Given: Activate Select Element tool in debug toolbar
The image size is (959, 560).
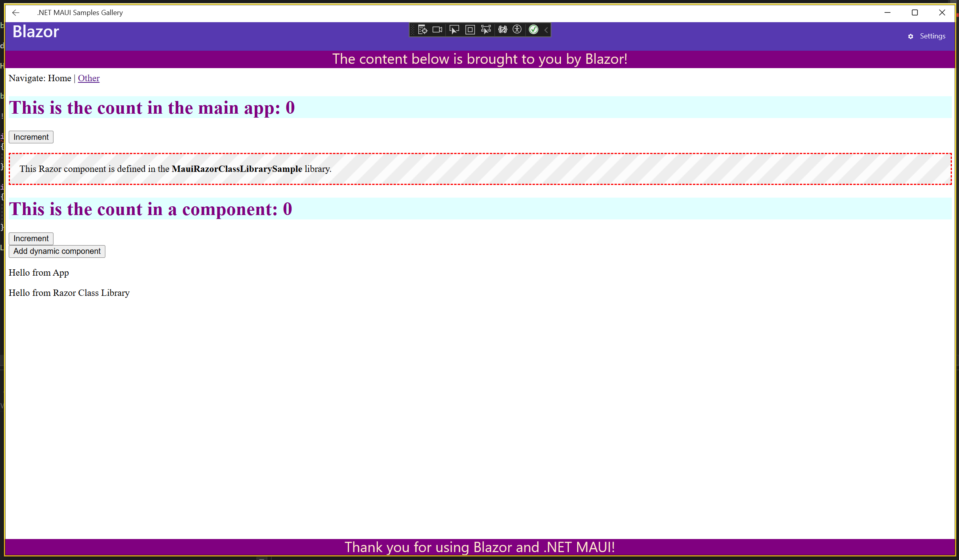Looking at the screenshot, I should [x=454, y=30].
